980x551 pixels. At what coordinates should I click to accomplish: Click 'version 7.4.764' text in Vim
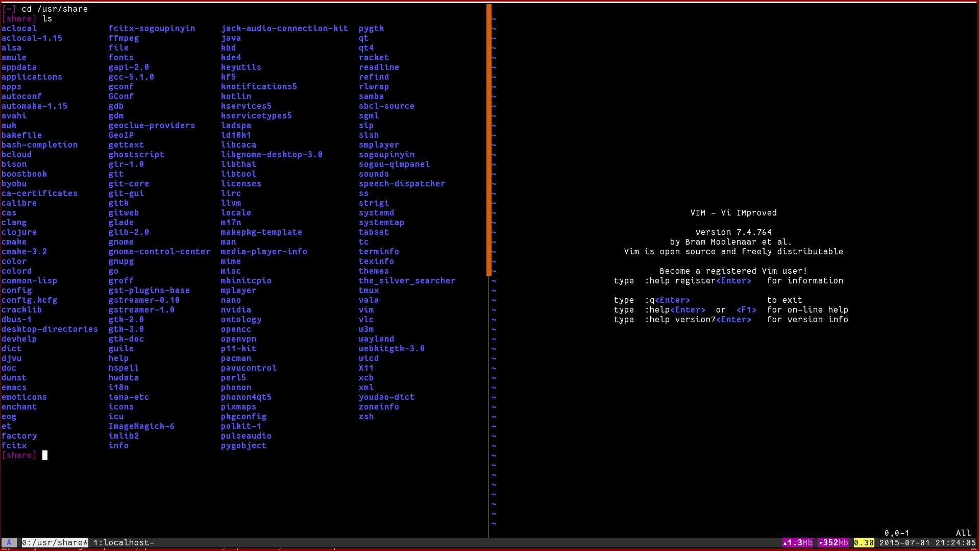[x=733, y=232]
